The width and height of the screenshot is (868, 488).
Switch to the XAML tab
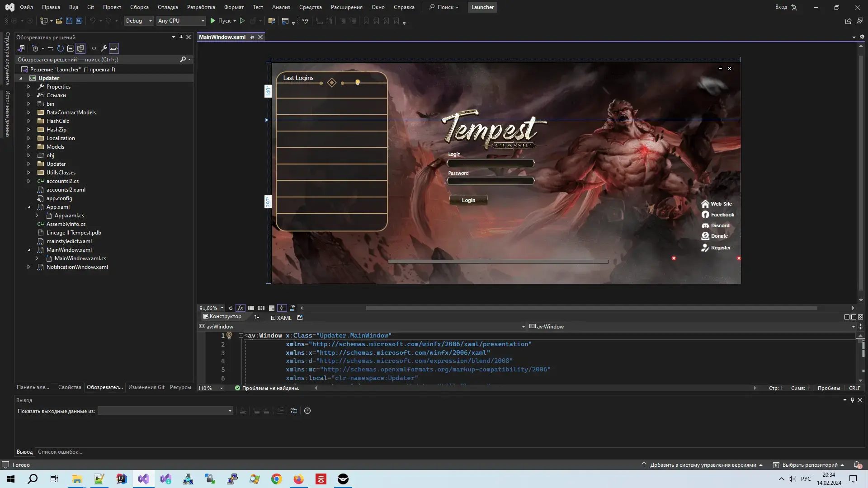[281, 318]
